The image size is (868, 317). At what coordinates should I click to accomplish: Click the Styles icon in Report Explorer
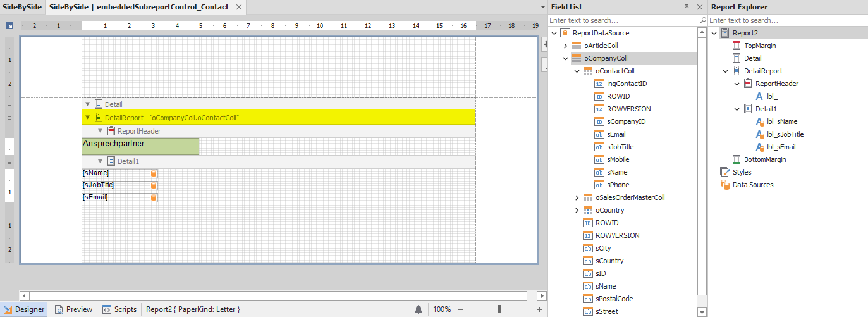point(725,172)
